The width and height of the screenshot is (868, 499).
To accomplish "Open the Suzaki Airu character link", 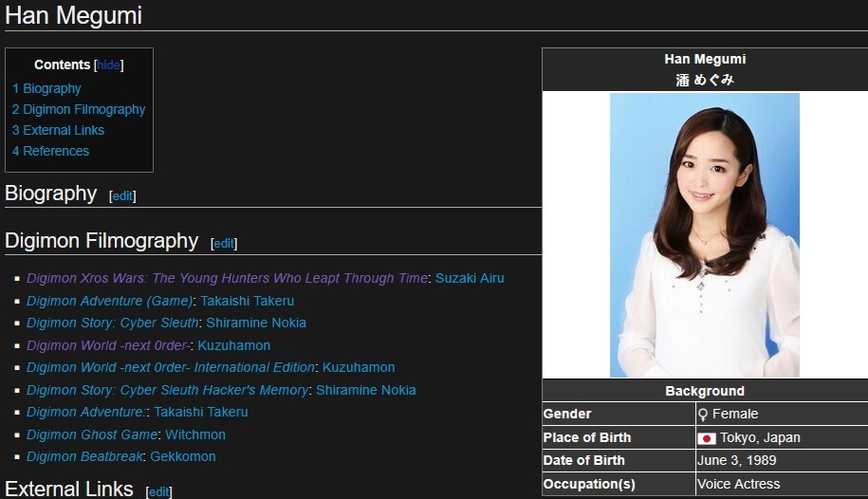I will click(x=470, y=278).
